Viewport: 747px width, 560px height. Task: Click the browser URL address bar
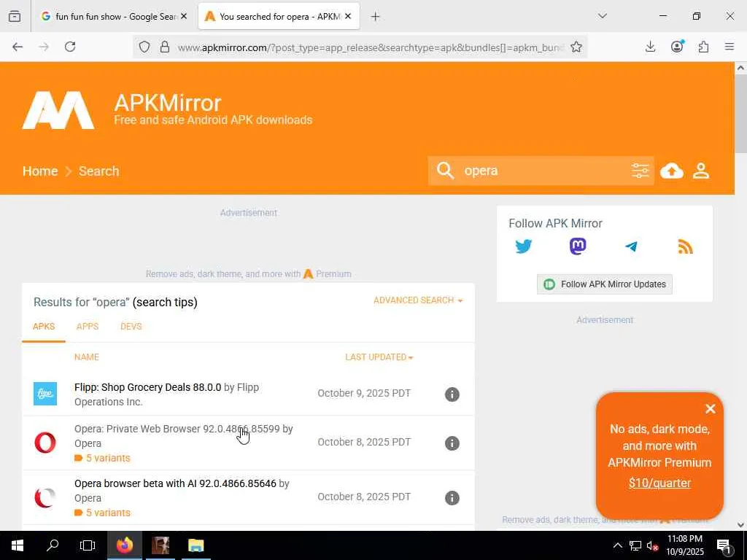click(x=369, y=47)
